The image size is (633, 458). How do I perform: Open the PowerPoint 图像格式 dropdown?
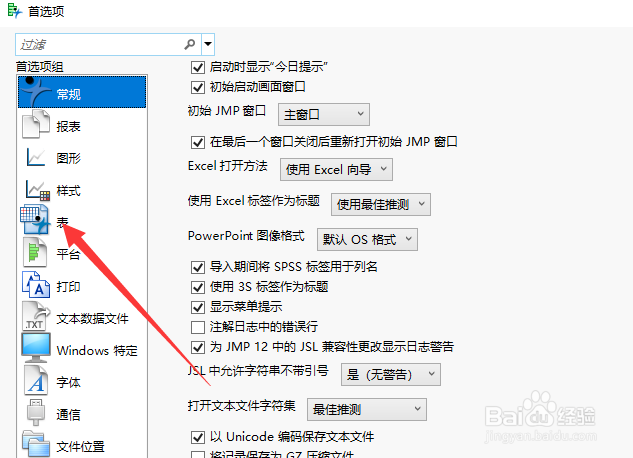(x=367, y=239)
